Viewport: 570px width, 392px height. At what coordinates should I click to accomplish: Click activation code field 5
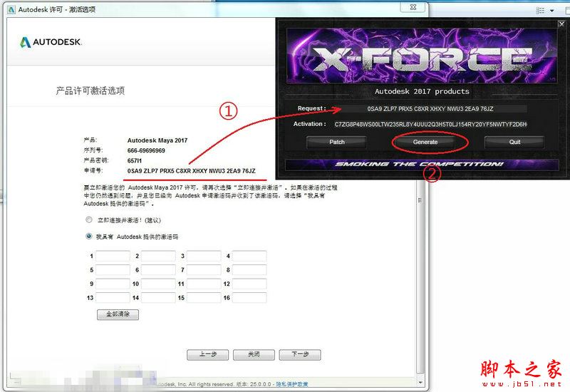pos(113,270)
